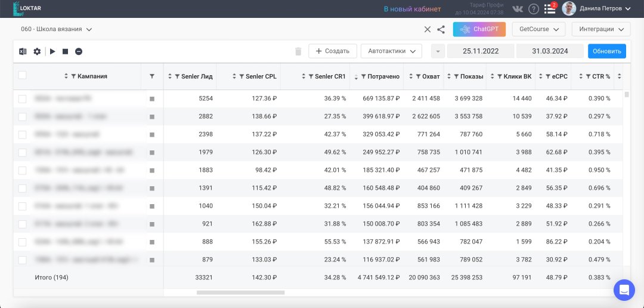This screenshot has width=644, height=308.
Task: Export table to Excel icon
Action: (x=23, y=51)
